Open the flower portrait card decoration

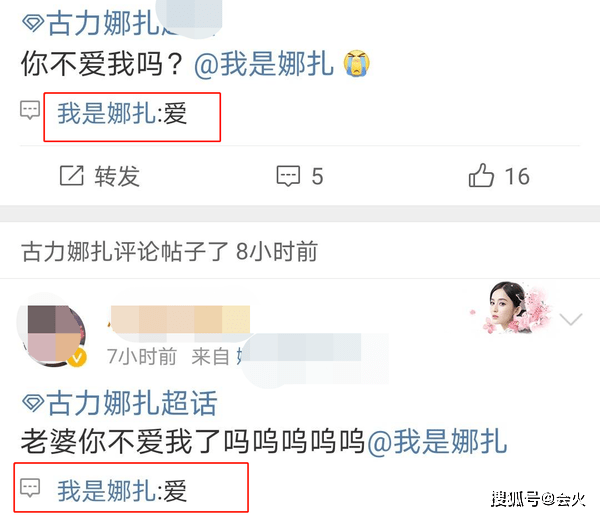pos(511,307)
